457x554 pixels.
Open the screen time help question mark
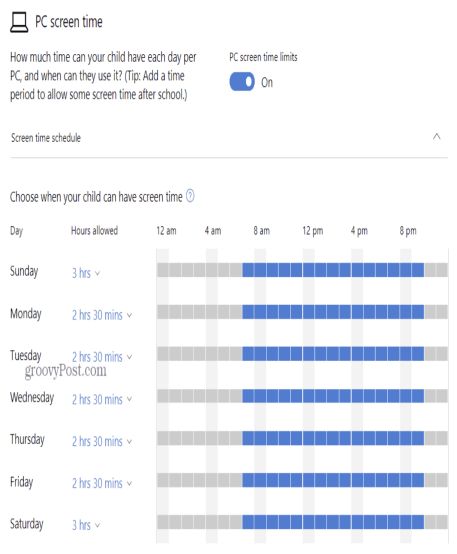pos(190,196)
